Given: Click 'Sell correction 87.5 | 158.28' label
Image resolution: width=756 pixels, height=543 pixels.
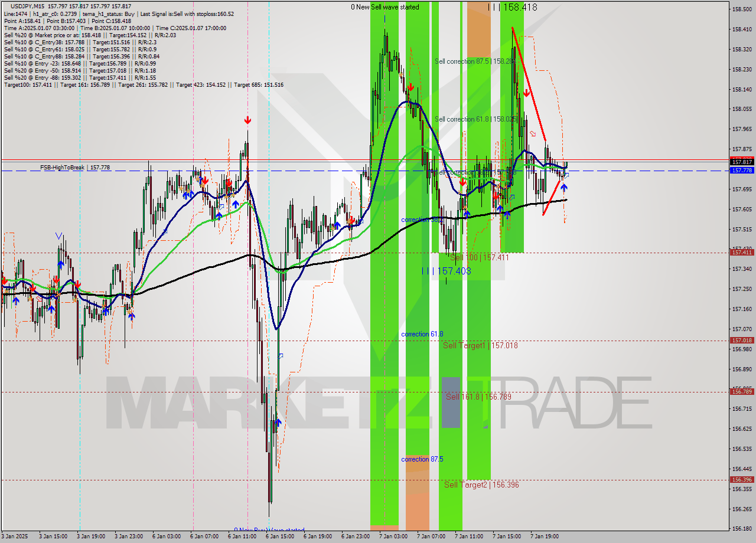Looking at the screenshot, I should pyautogui.click(x=475, y=61).
